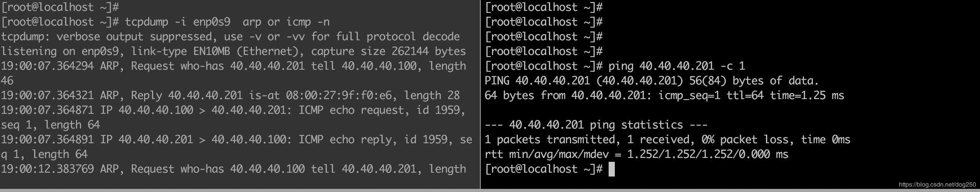Click the rtt min/avg/max/mdev result line
This screenshot has height=192, width=980.
click(636, 154)
